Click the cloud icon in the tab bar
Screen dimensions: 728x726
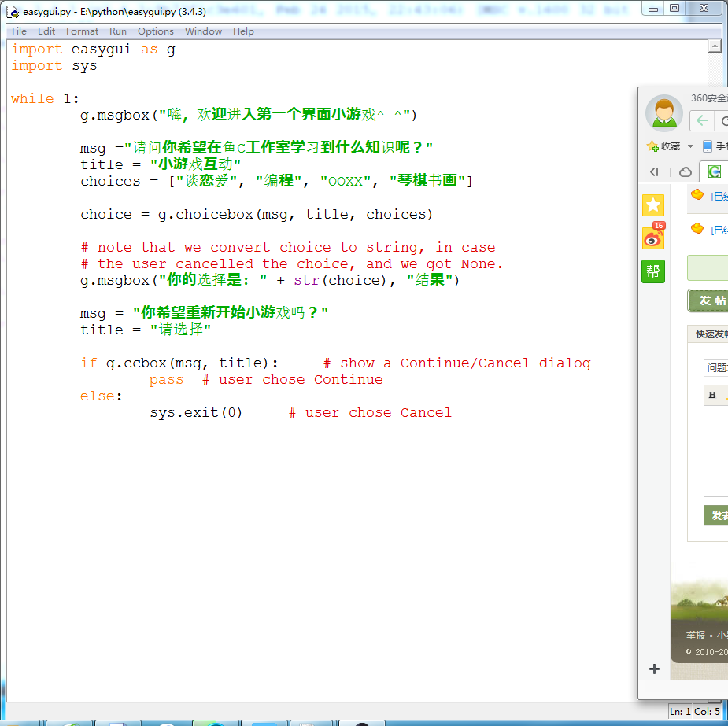(686, 172)
